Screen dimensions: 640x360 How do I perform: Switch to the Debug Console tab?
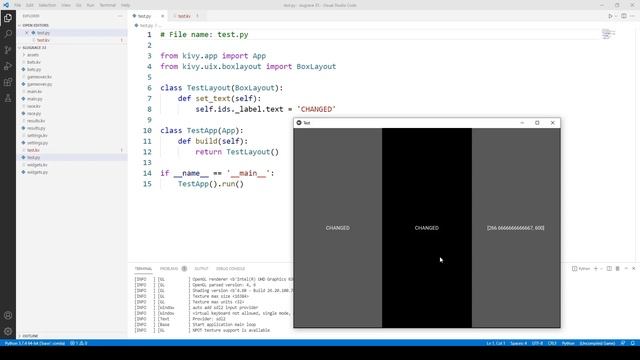(231, 269)
